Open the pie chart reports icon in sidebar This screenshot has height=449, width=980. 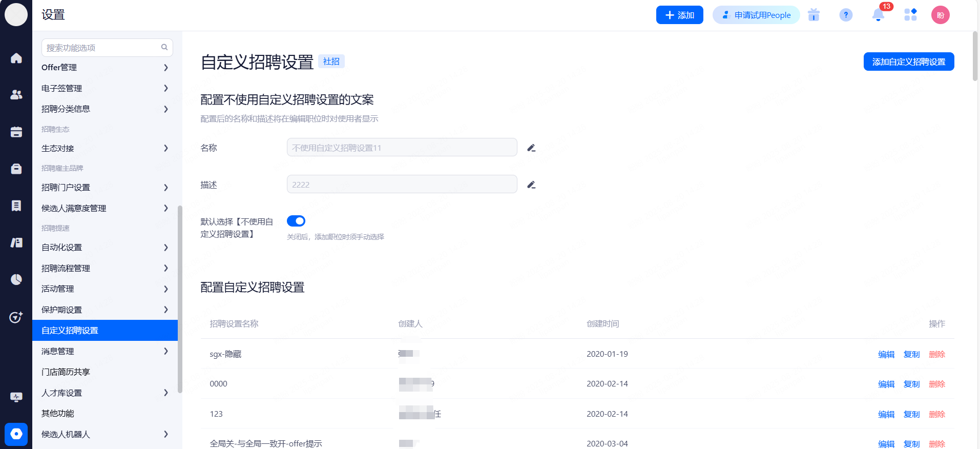coord(16,279)
